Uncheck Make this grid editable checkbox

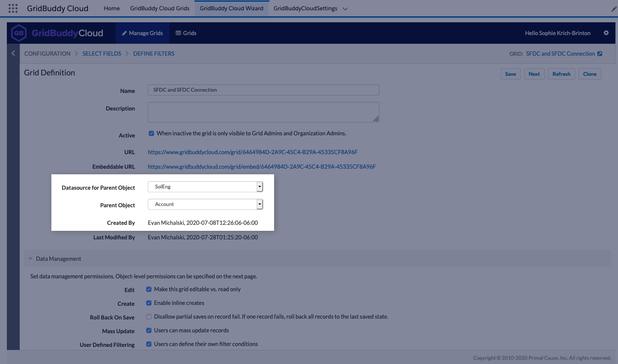pyautogui.click(x=149, y=289)
